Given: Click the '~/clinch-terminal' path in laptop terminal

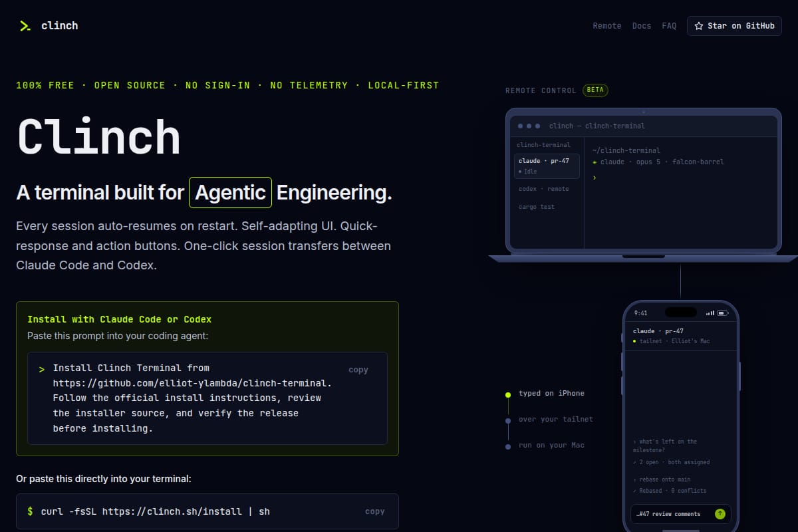Looking at the screenshot, I should pos(626,151).
